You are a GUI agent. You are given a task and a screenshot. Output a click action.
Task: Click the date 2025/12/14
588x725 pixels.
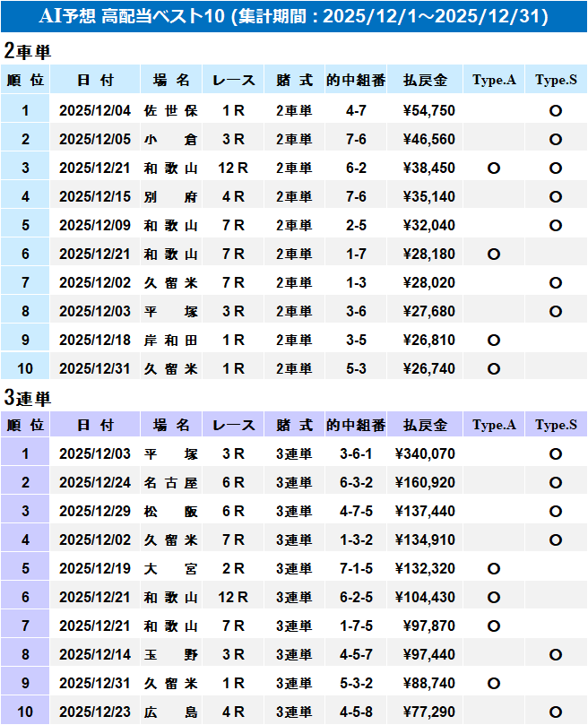coord(95,654)
